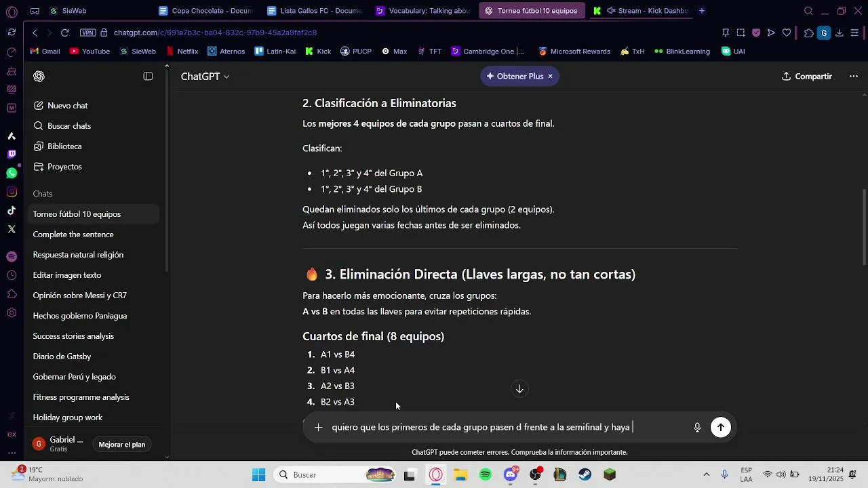Open Opera GX sidebar settings gear
Image resolution: width=868 pixels, height=488 pixels.
click(x=12, y=313)
